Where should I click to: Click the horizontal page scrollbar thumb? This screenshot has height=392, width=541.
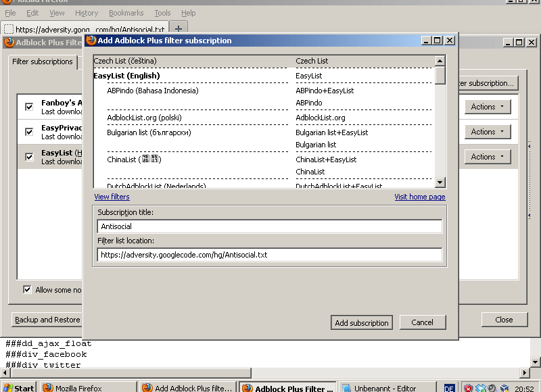coord(131,372)
